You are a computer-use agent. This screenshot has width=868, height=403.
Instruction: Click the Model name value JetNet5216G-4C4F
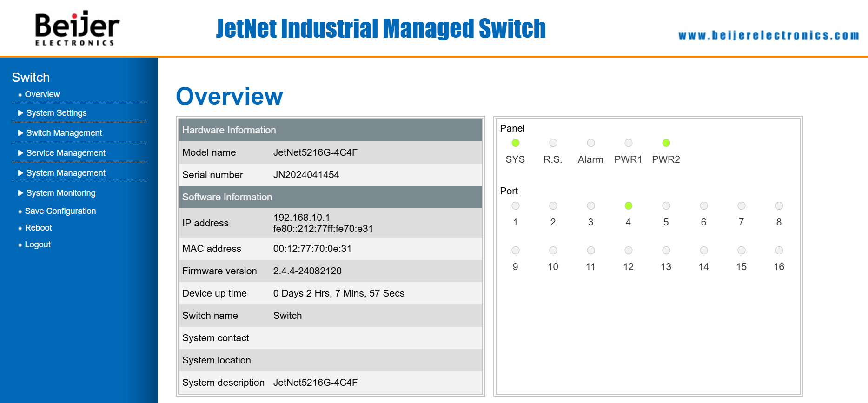pyautogui.click(x=315, y=152)
